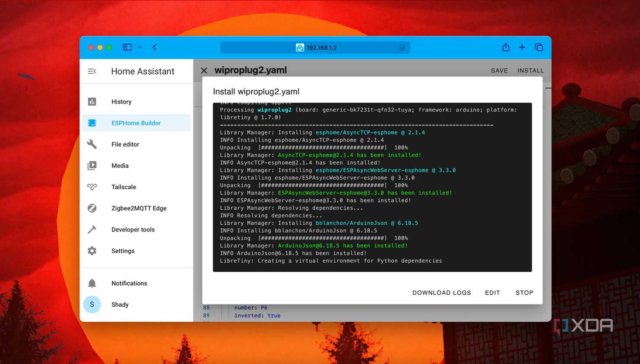Click the reader icon in address bar

(x=402, y=47)
